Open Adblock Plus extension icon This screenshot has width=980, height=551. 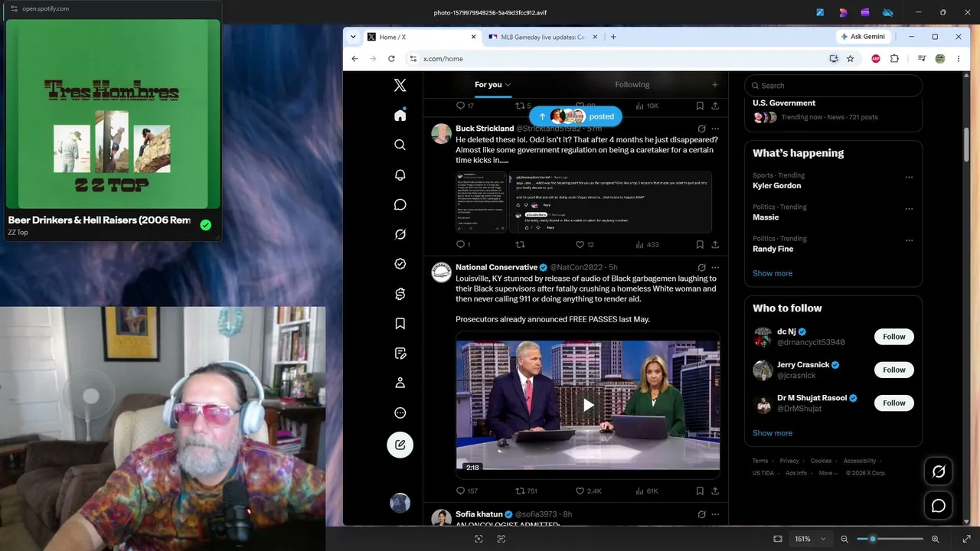876,59
